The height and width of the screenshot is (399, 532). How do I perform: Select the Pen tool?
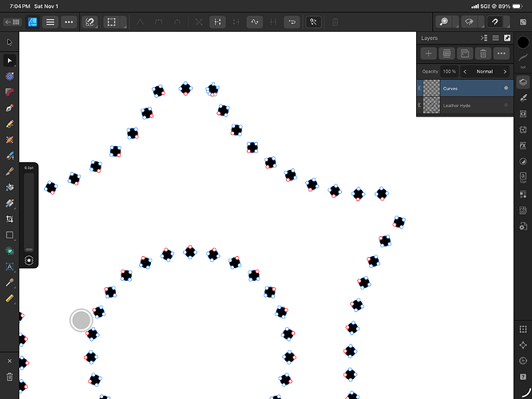[10, 108]
